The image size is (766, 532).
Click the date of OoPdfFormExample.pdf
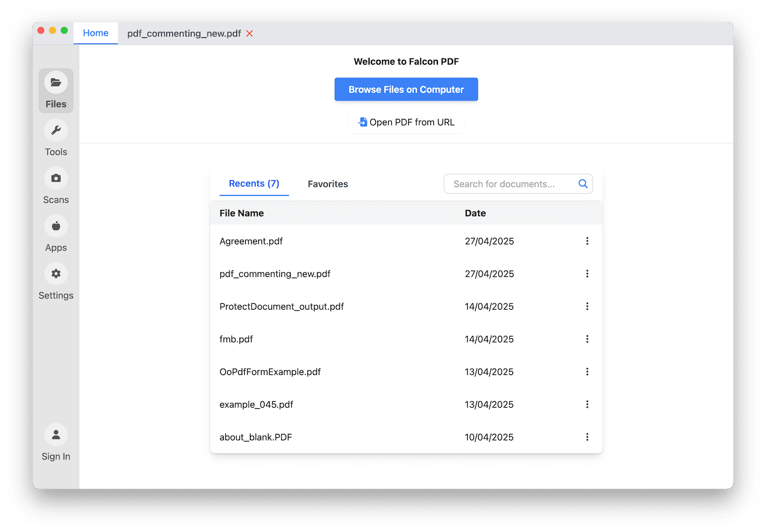click(489, 372)
